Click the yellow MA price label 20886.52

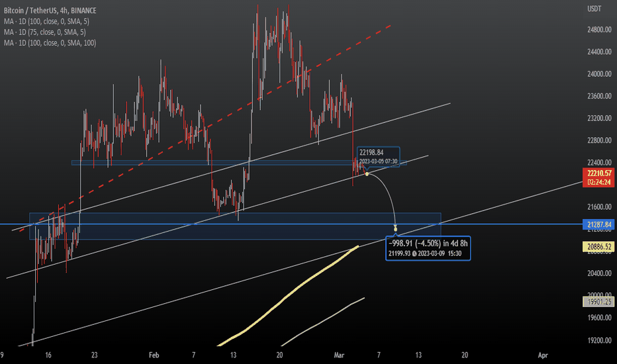coord(598,247)
